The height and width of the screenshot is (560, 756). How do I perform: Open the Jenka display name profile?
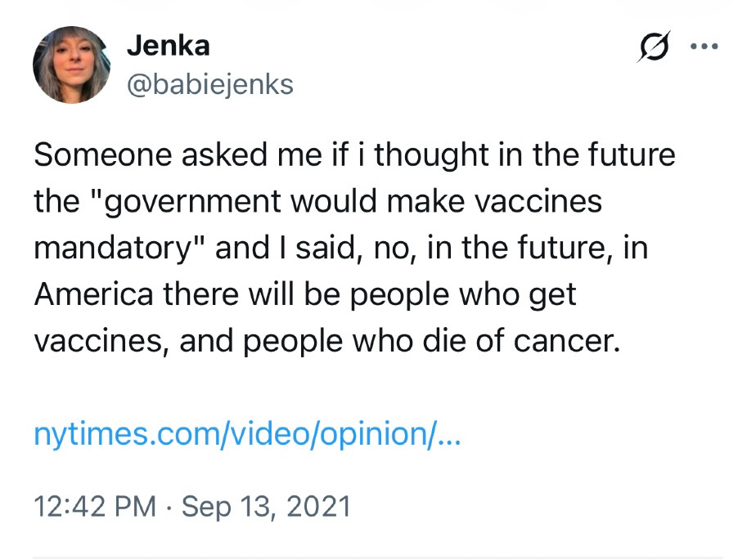pos(168,45)
